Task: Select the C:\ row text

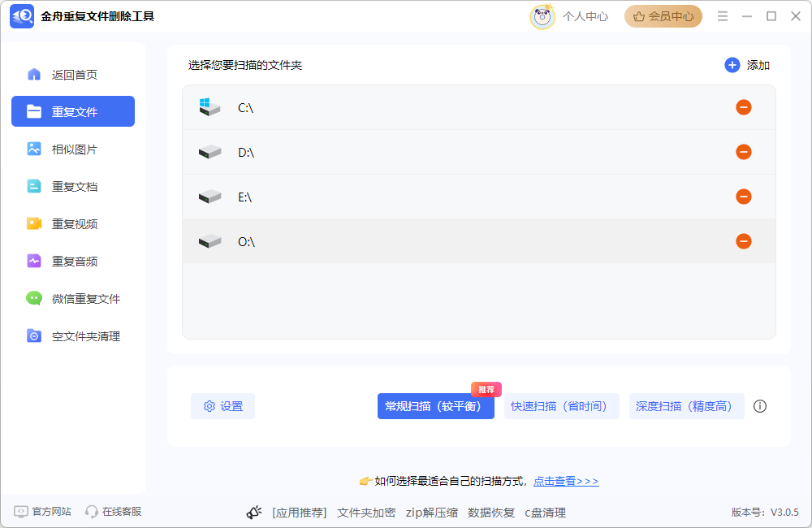Action: [245, 108]
